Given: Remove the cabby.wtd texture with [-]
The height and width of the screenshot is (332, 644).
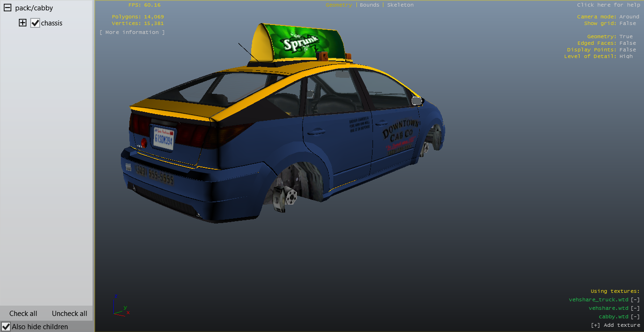Looking at the screenshot, I should point(635,316).
